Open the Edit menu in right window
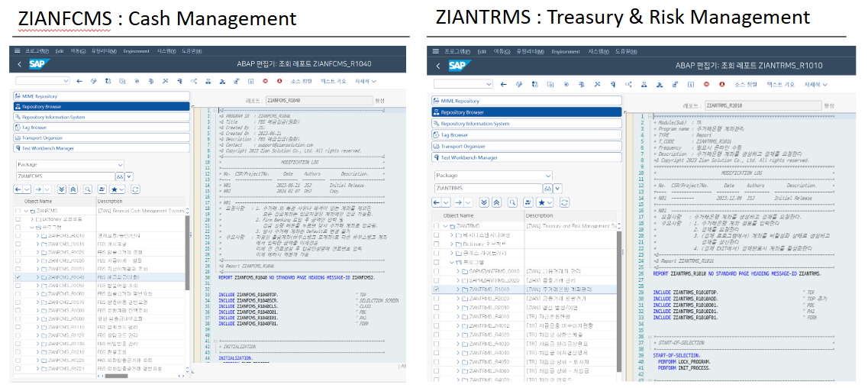868x388 pixels. (x=482, y=51)
